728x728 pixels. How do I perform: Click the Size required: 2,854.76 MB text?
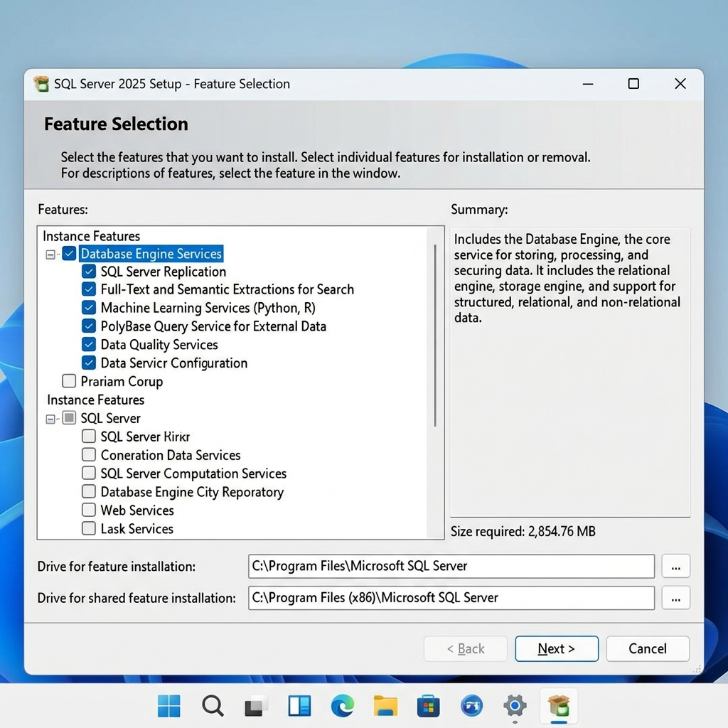pos(523,531)
